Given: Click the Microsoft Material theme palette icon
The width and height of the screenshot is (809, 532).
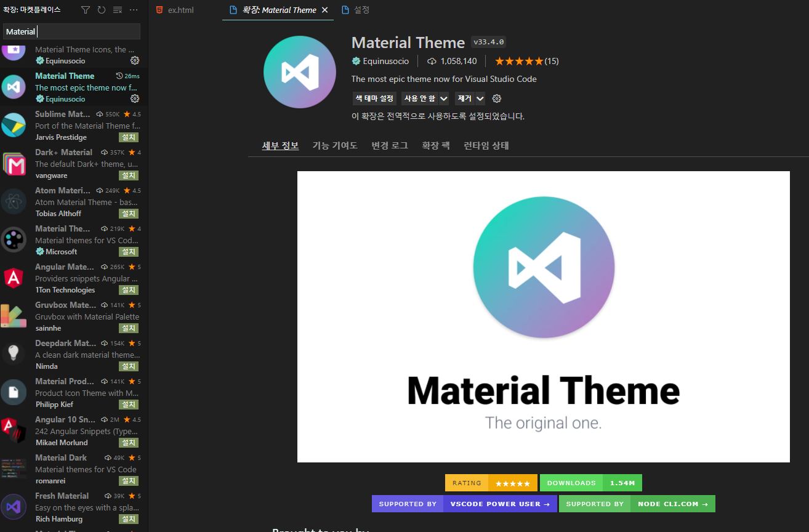Looking at the screenshot, I should tap(14, 240).
